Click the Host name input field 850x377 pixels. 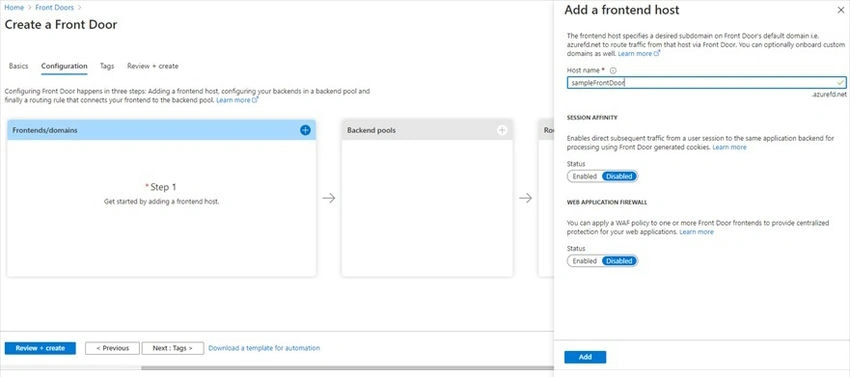[706, 82]
